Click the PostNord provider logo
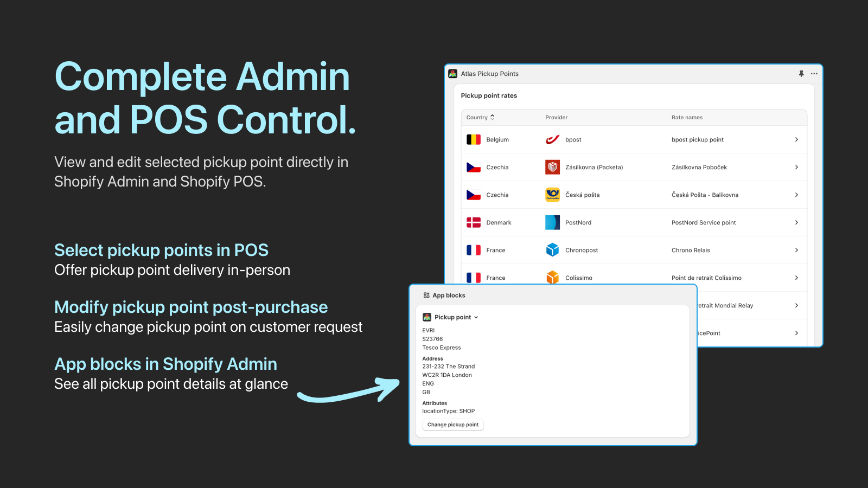This screenshot has width=868, height=488. (x=552, y=222)
